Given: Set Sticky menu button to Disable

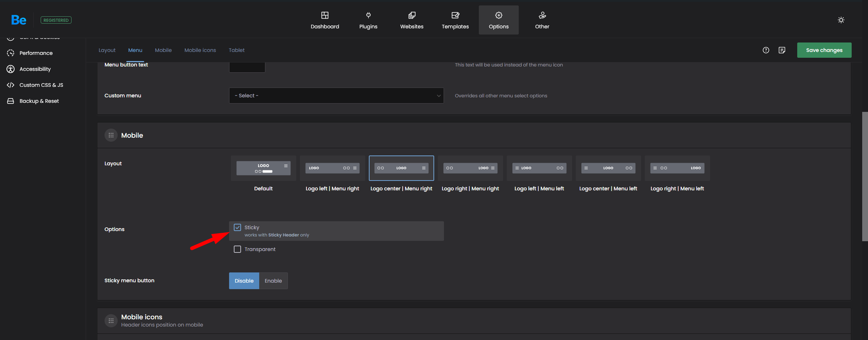Looking at the screenshot, I should [244, 281].
